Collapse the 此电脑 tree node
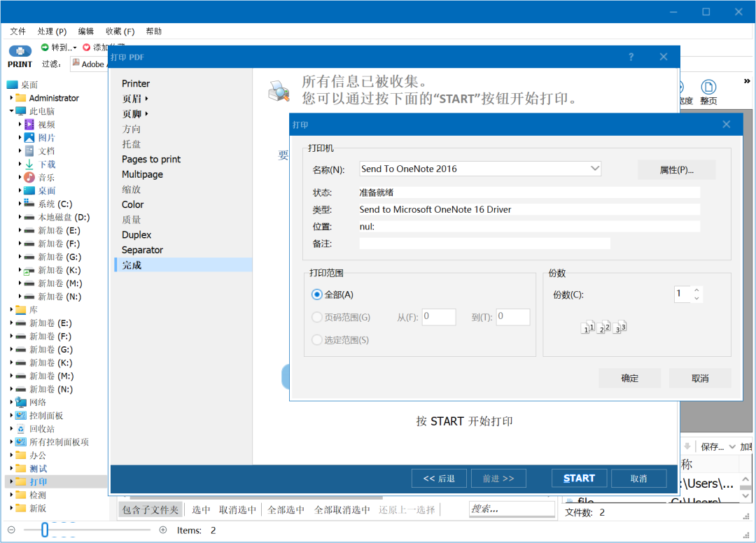Screen dimensions: 756x543 point(12,111)
